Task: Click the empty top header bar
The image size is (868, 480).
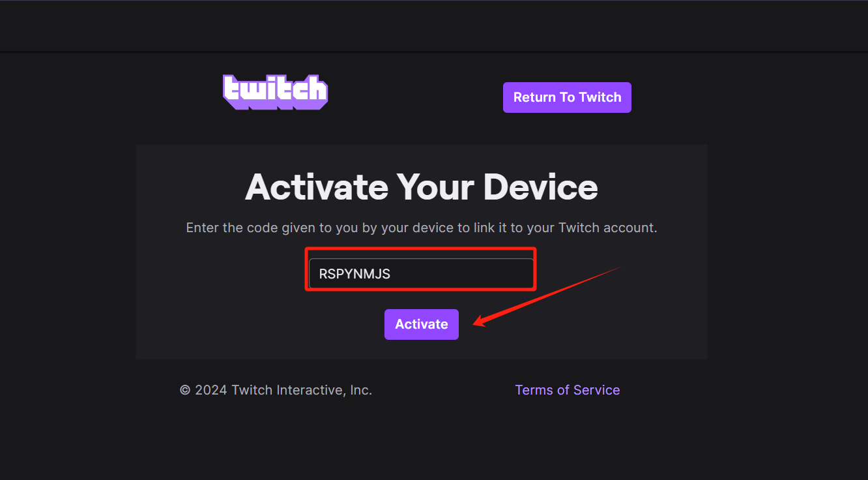Action: [x=434, y=26]
